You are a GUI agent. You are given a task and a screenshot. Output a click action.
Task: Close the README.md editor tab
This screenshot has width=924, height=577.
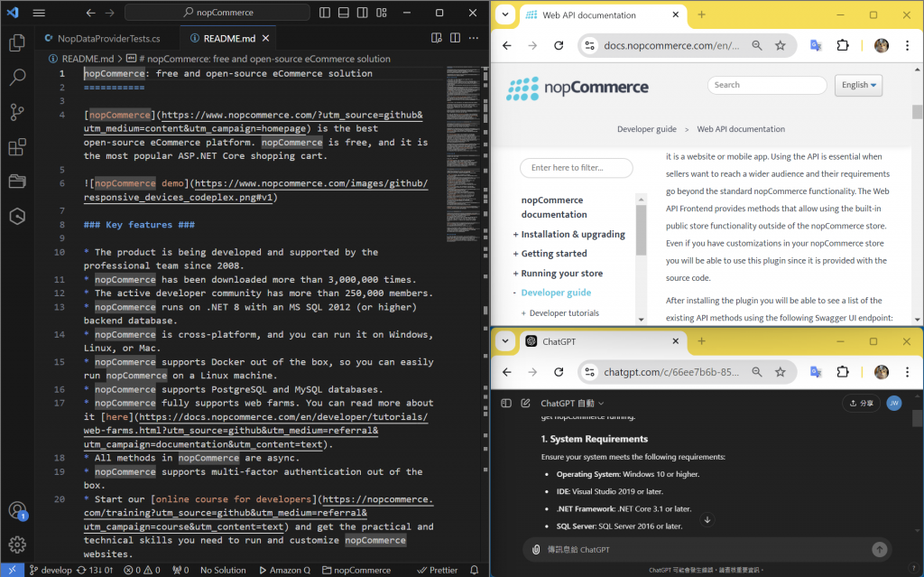pyautogui.click(x=266, y=38)
